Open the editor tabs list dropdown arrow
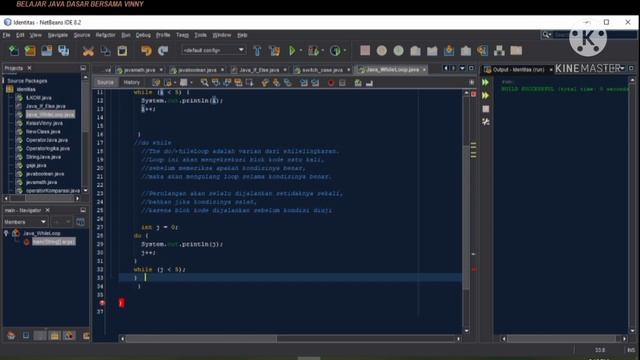This screenshot has height=360, width=640. (x=462, y=68)
